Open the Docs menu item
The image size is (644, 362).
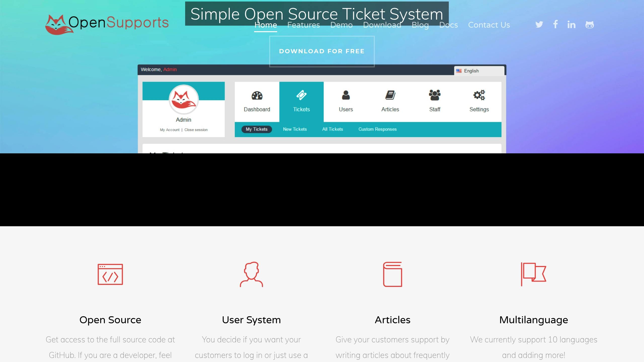(x=449, y=25)
